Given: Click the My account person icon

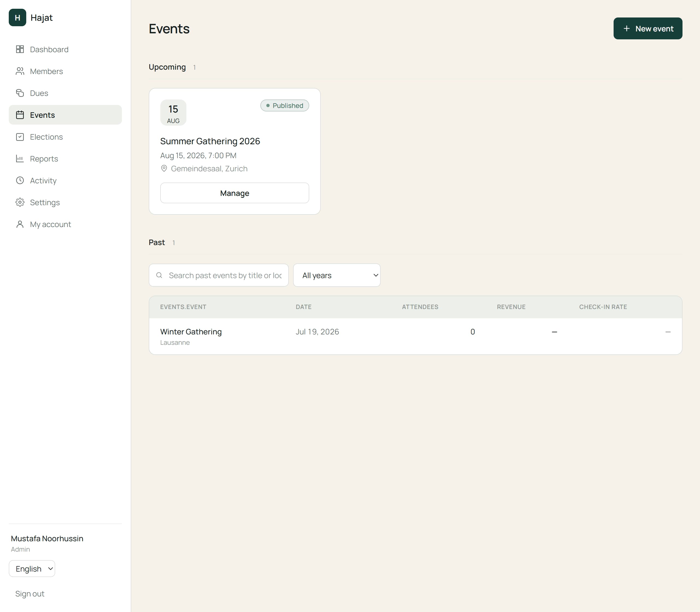Looking at the screenshot, I should pyautogui.click(x=20, y=224).
